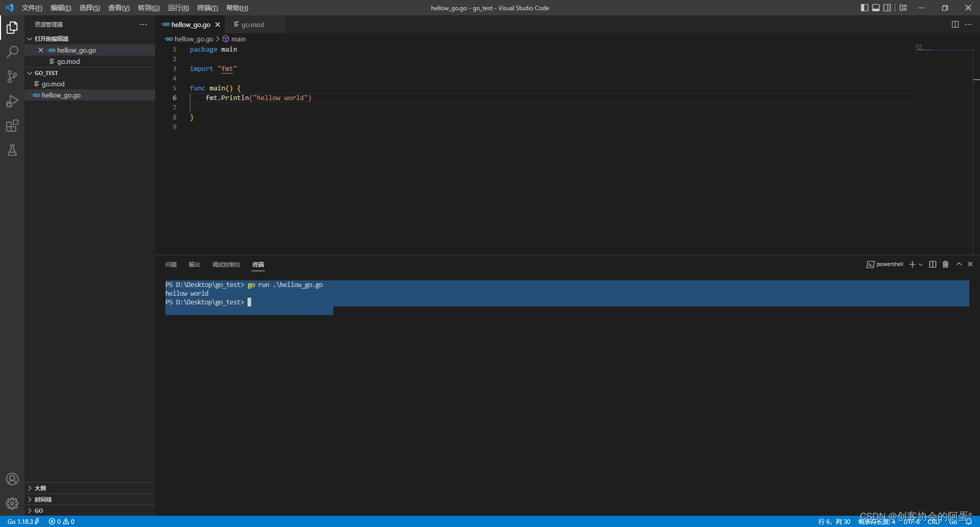Add a new terminal with plus icon

tap(912, 264)
